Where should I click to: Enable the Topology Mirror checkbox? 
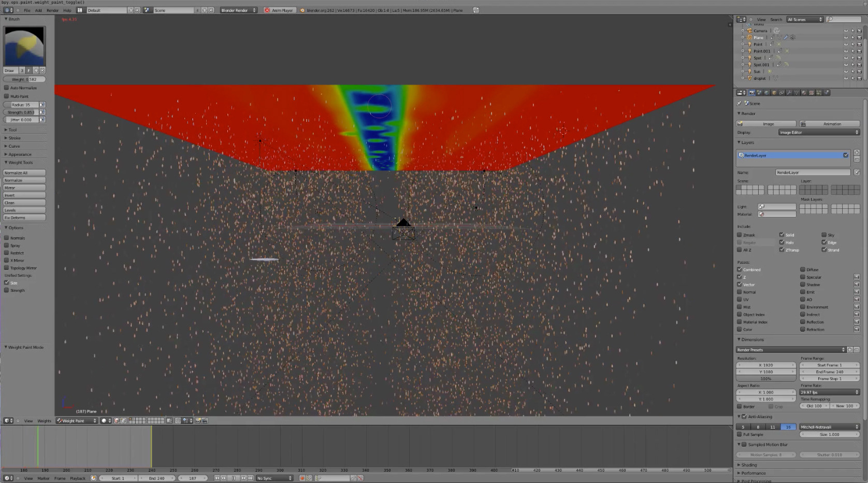coord(7,268)
